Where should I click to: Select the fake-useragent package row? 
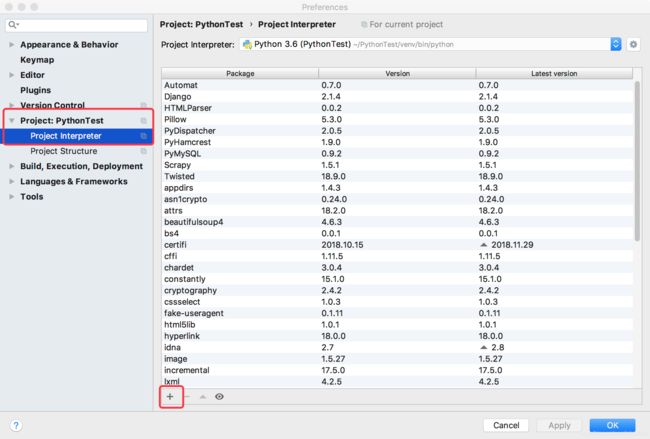pyautogui.click(x=397, y=313)
